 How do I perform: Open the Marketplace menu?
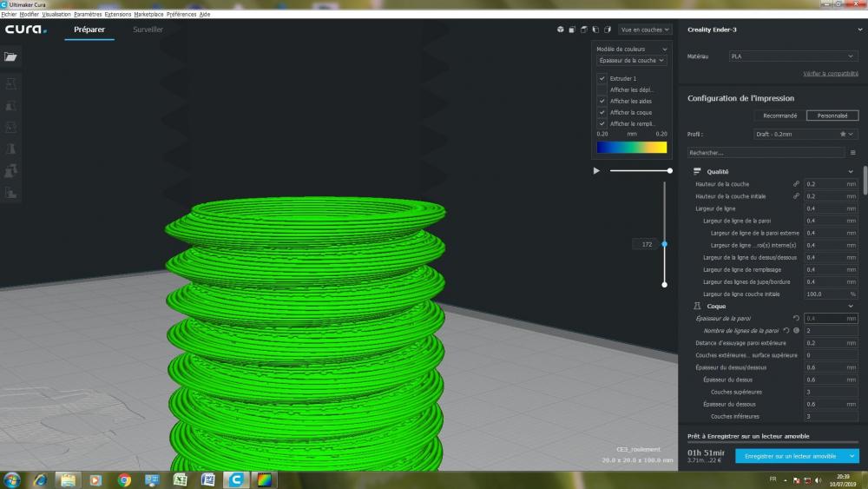pyautogui.click(x=148, y=15)
